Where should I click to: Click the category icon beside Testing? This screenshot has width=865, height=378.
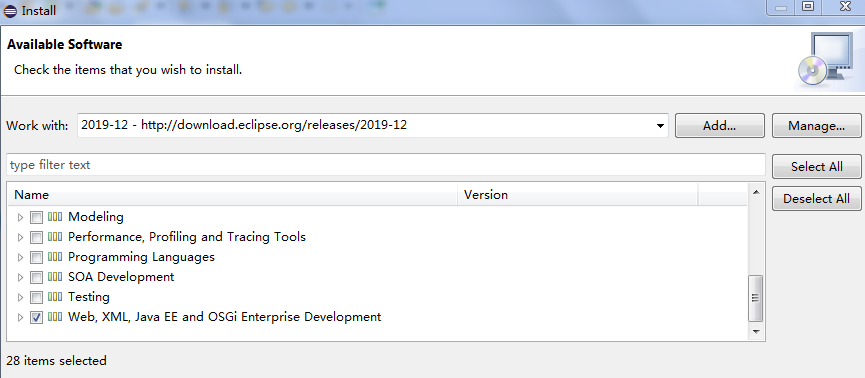pyautogui.click(x=55, y=297)
